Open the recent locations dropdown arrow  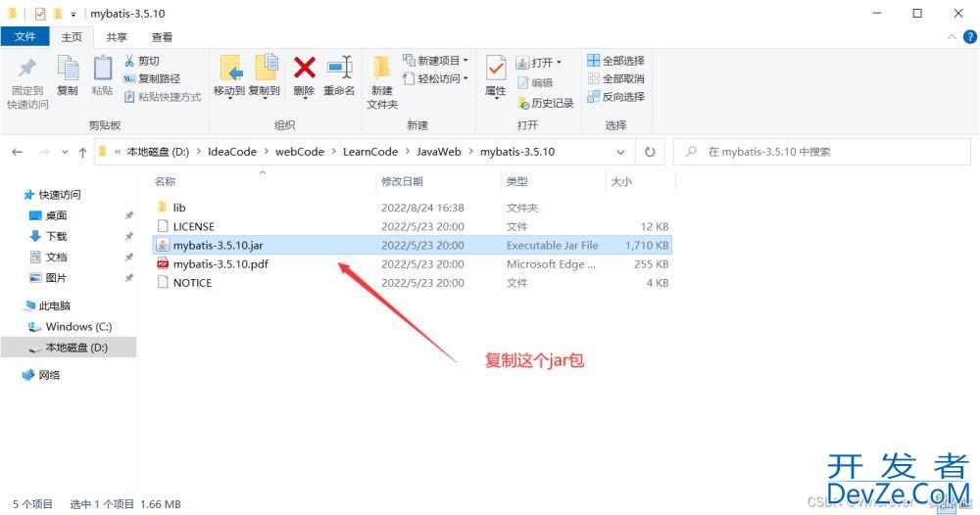point(65,152)
